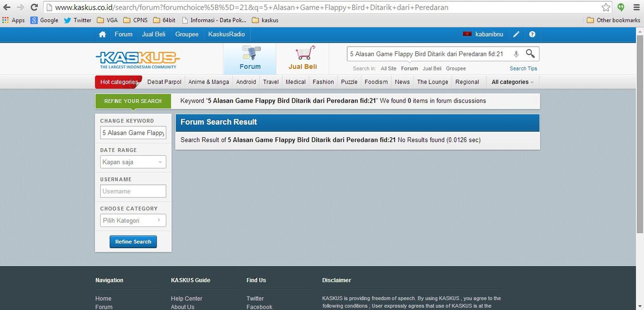The width and height of the screenshot is (644, 310).
Task: Search in Jual Beli option
Action: click(432, 68)
